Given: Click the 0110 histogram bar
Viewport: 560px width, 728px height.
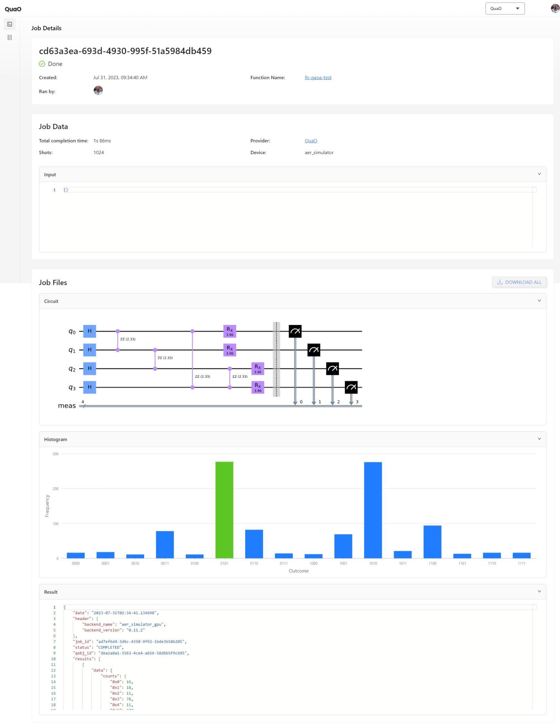Looking at the screenshot, I should (x=254, y=544).
